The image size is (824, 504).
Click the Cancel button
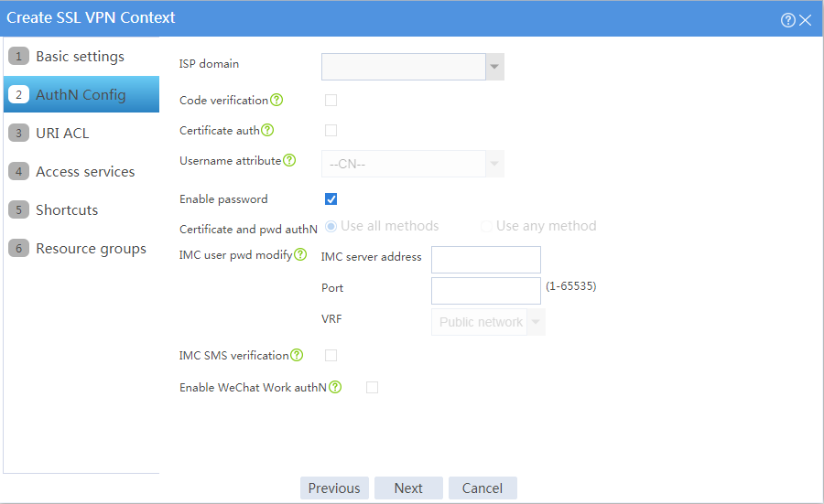pyautogui.click(x=482, y=488)
